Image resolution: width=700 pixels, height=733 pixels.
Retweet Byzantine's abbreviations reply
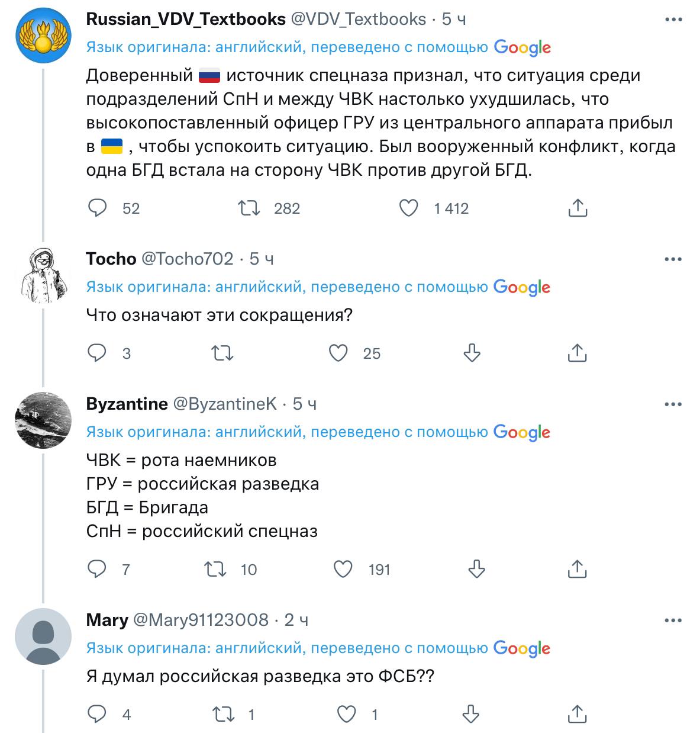pyautogui.click(x=215, y=569)
